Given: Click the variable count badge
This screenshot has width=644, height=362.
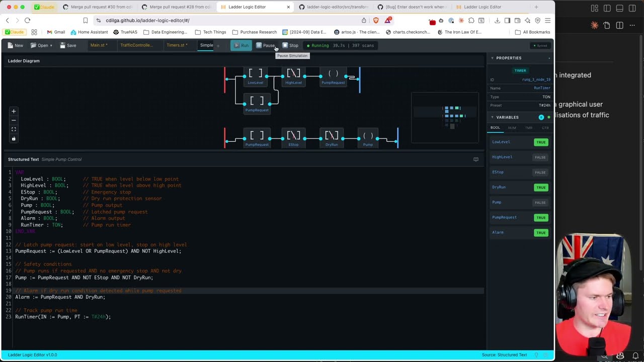Looking at the screenshot, I should click(541, 117).
